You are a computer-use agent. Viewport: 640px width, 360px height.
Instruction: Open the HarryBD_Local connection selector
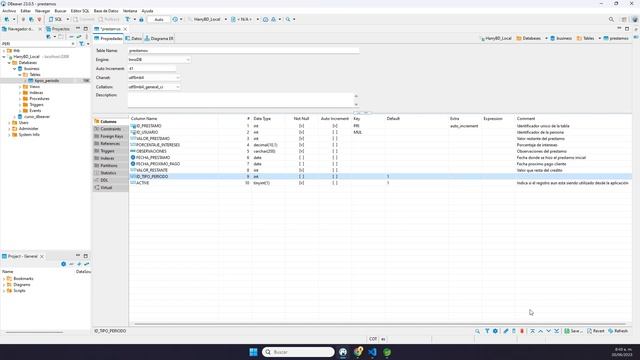(208, 19)
